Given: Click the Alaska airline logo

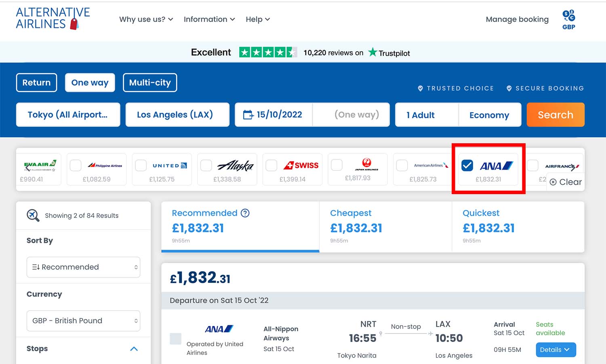Looking at the screenshot, I should (x=235, y=165).
